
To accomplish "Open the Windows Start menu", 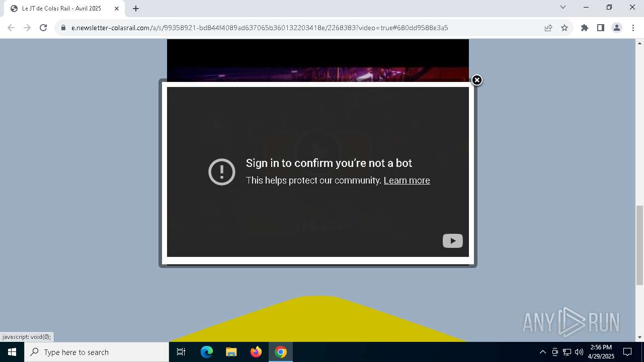I will [x=12, y=352].
